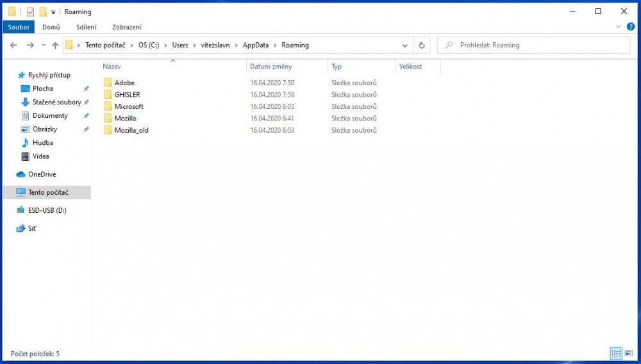Image resolution: width=641 pixels, height=364 pixels.
Task: Open the Soubor menu
Action: (19, 27)
